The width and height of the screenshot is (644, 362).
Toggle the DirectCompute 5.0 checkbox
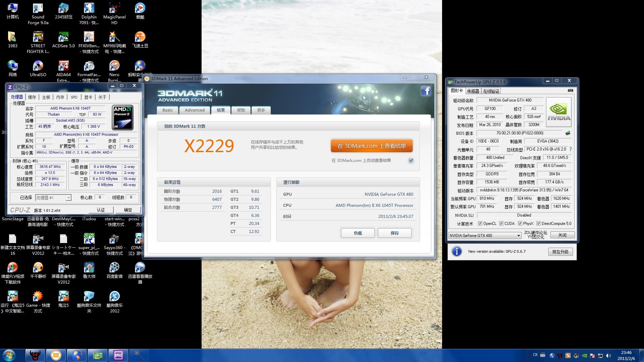tap(538, 224)
